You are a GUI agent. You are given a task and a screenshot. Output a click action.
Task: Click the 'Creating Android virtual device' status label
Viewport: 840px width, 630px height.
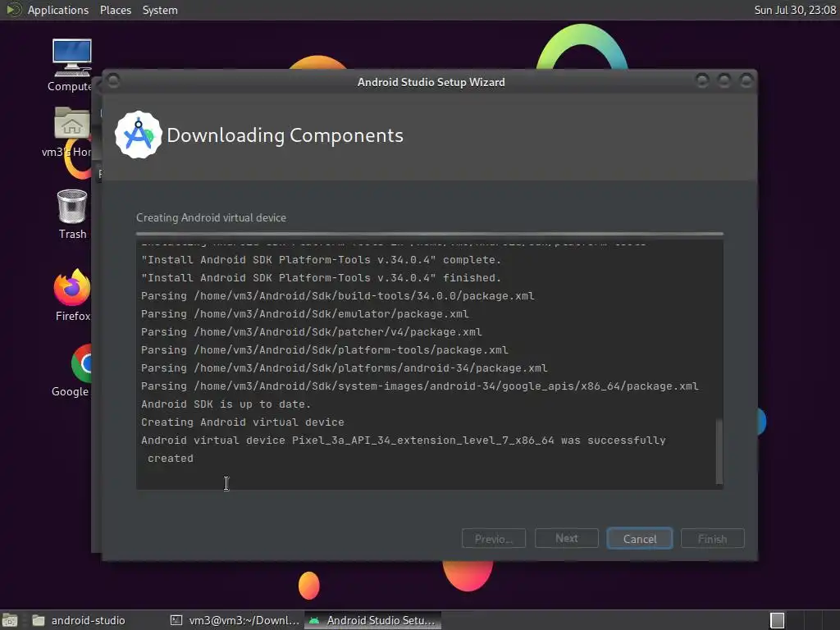point(211,217)
